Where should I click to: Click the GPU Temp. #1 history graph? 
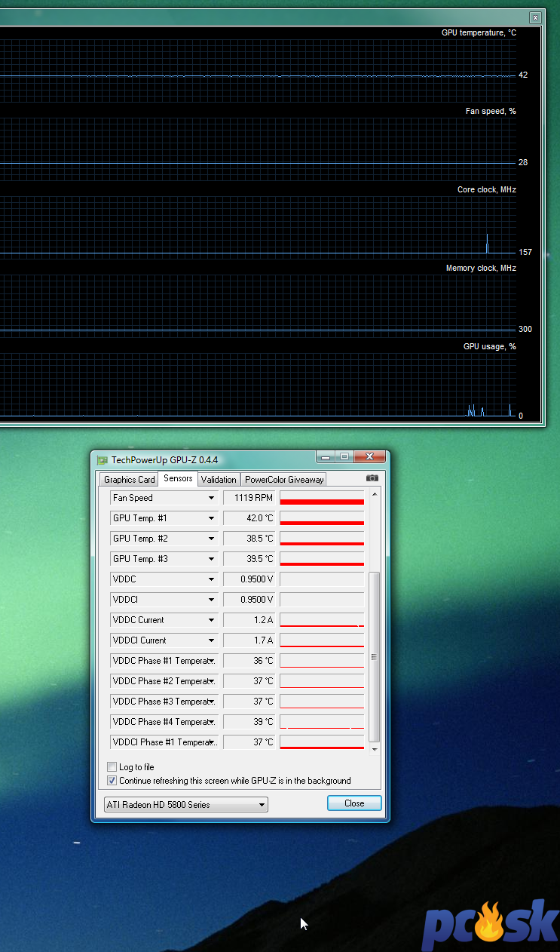(x=322, y=518)
